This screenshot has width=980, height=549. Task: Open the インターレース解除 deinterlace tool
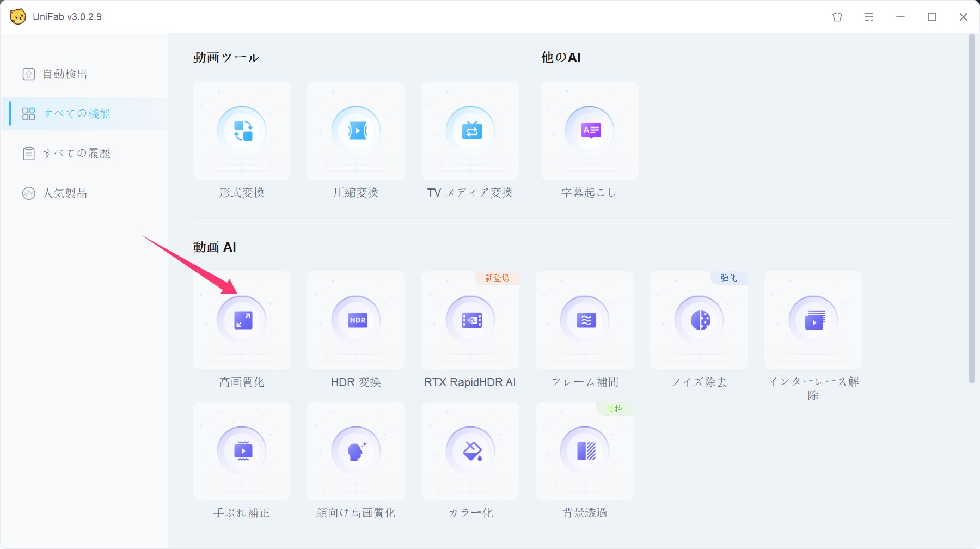(813, 320)
